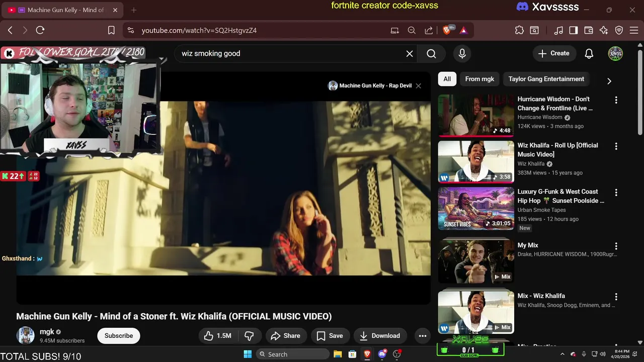Clear the YouTube search box text

pos(410,53)
